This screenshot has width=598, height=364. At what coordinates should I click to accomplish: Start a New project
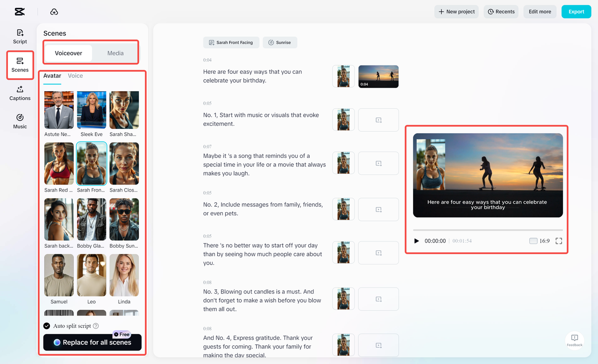pos(456,11)
